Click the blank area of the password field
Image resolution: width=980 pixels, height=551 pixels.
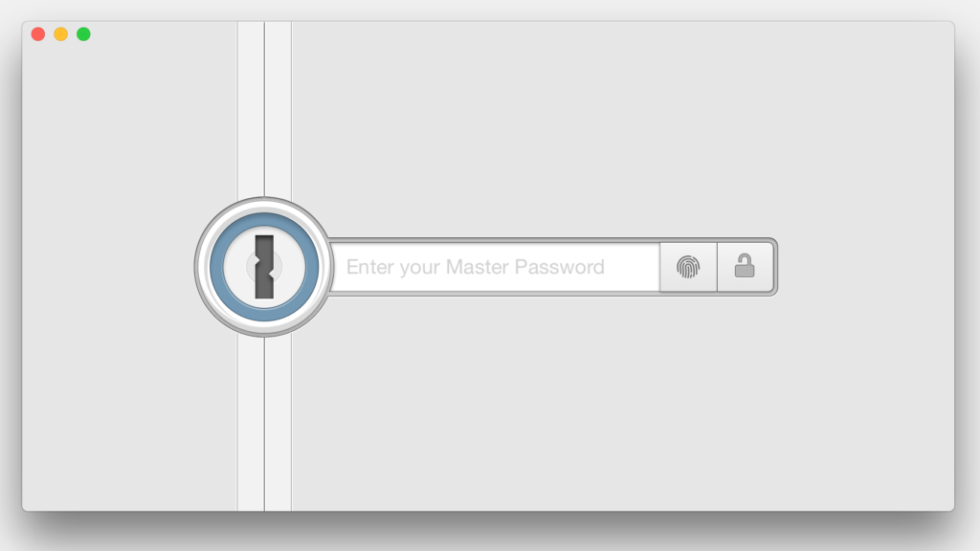632,268
